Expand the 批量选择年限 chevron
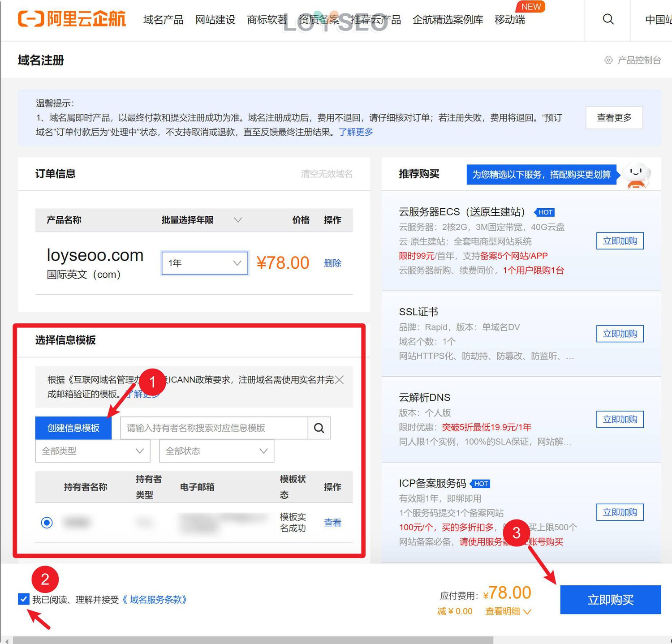 click(x=238, y=220)
